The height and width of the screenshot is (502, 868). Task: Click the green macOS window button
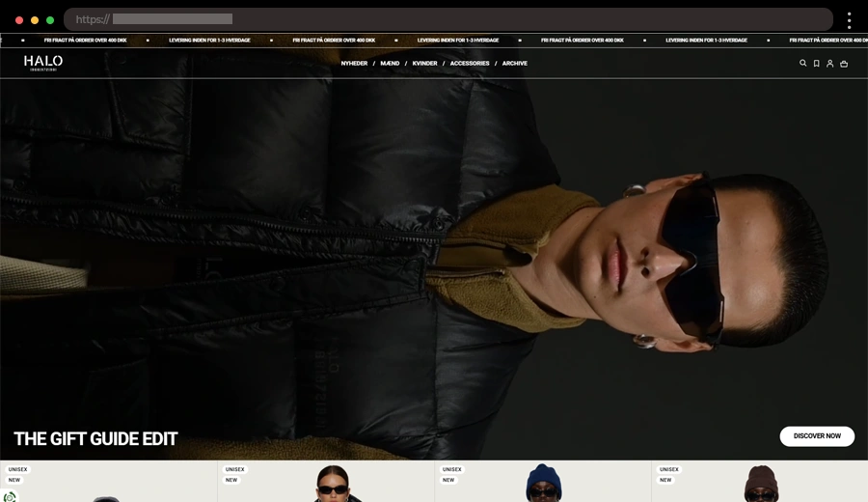[50, 20]
